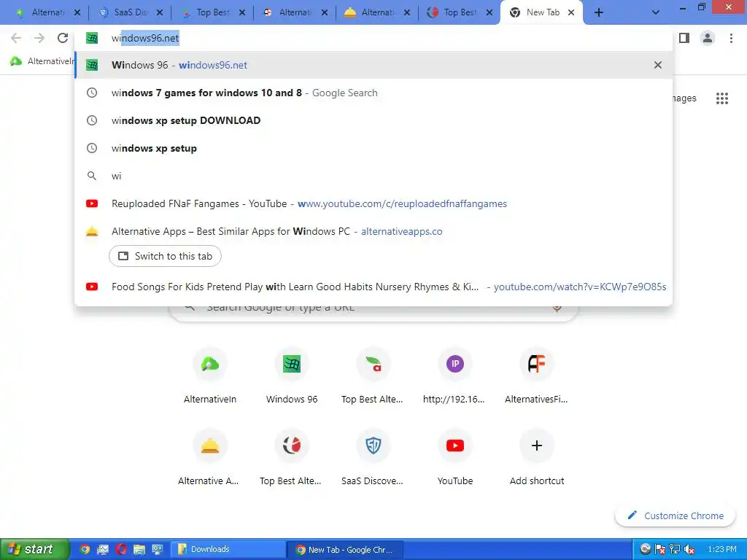This screenshot has width=747, height=560.
Task: Open the http://192.16... shortcut tile
Action: [454, 376]
